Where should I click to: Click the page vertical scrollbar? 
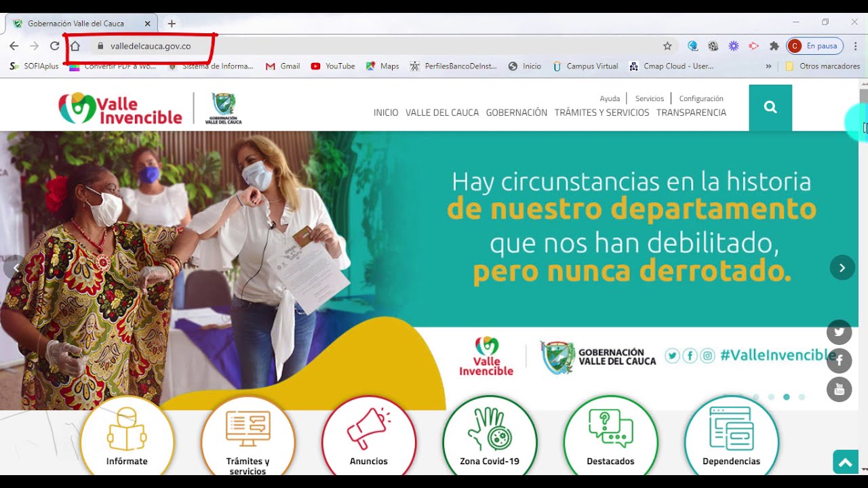tap(863, 277)
